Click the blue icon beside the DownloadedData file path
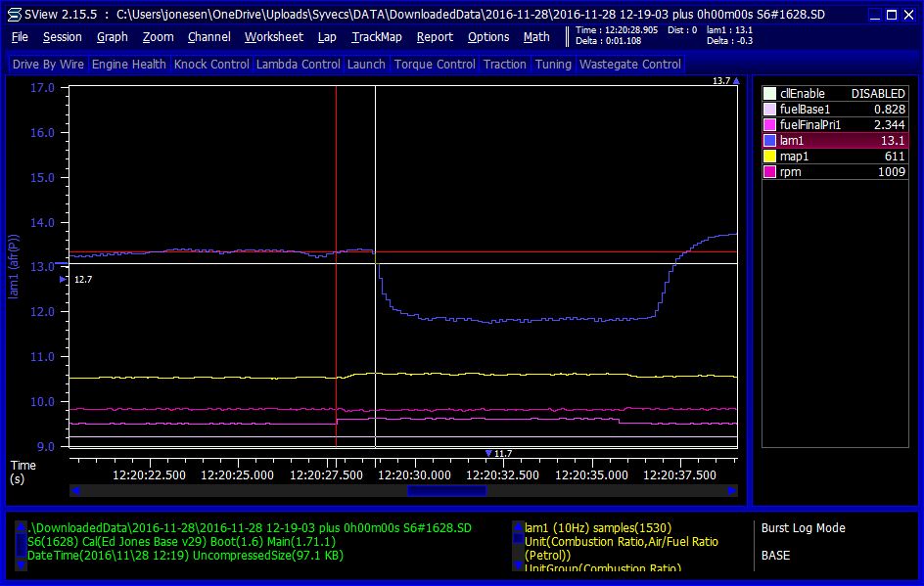This screenshot has width=924, height=586. click(x=21, y=528)
